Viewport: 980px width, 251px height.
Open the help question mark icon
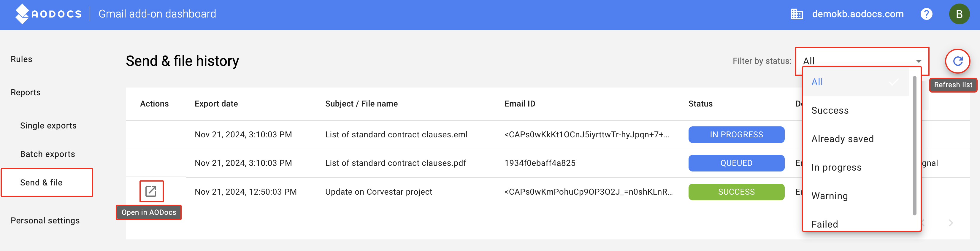926,14
